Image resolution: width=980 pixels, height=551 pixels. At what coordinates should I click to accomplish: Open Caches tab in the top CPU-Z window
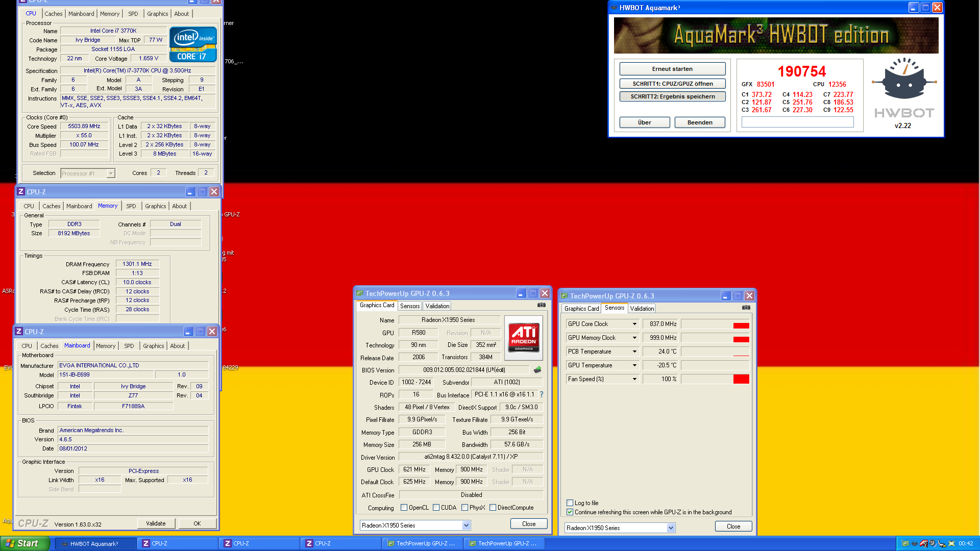[x=53, y=14]
